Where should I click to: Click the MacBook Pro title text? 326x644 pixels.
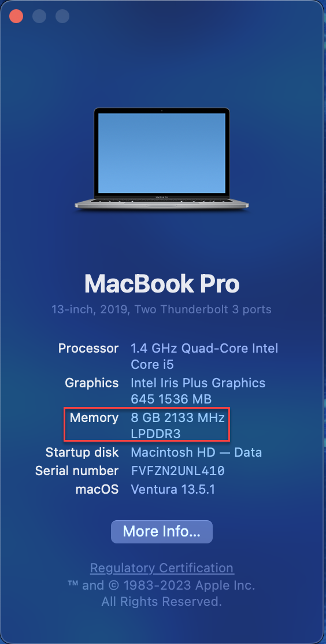162,283
